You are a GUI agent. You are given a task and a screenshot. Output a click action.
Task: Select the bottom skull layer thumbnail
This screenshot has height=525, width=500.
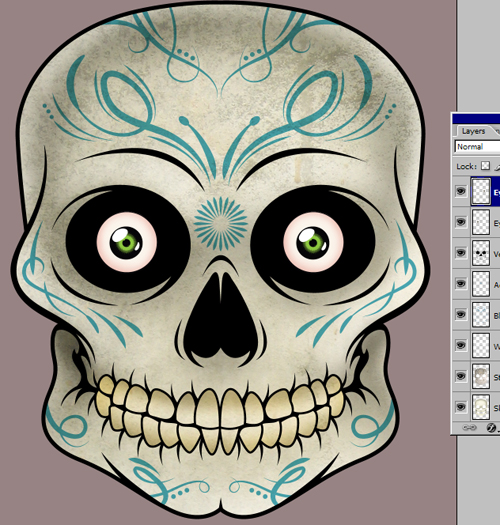pos(481,407)
